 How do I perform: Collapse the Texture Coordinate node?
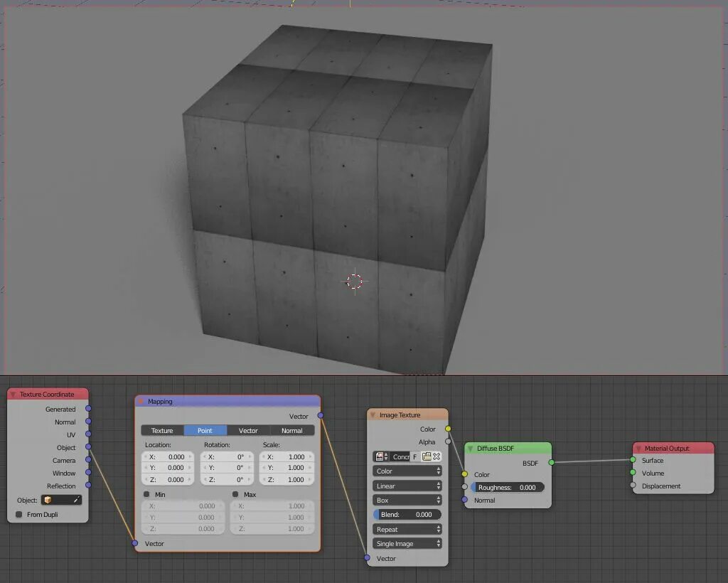tap(13, 395)
